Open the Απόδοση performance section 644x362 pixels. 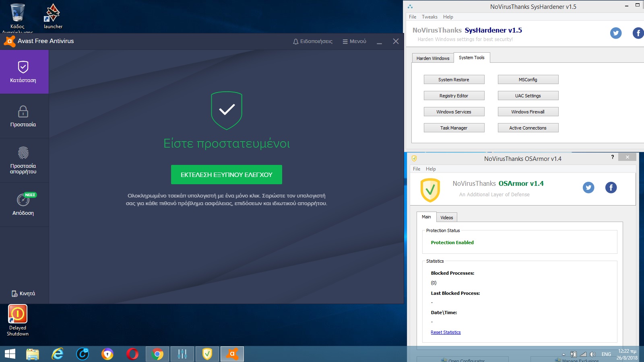[24, 205]
